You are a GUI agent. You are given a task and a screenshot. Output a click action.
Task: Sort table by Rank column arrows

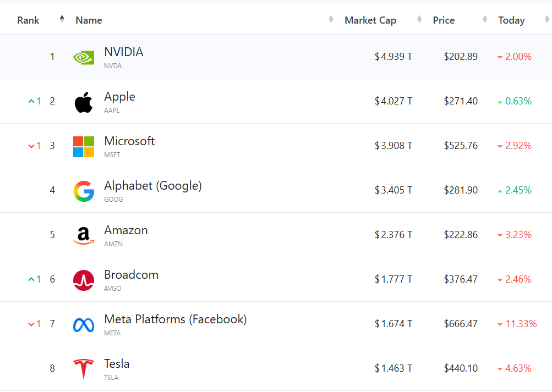tap(62, 20)
